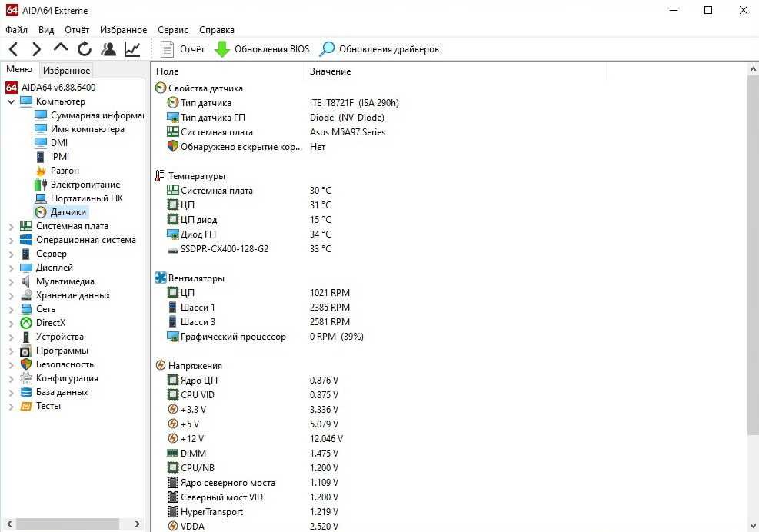Click Обновления драйверов button

(380, 49)
